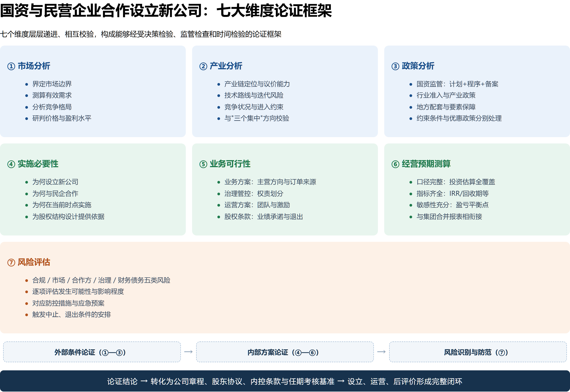Click bullet 逐项评估发生可能性与影响程度
The height and width of the screenshot is (392, 570).
point(78,292)
